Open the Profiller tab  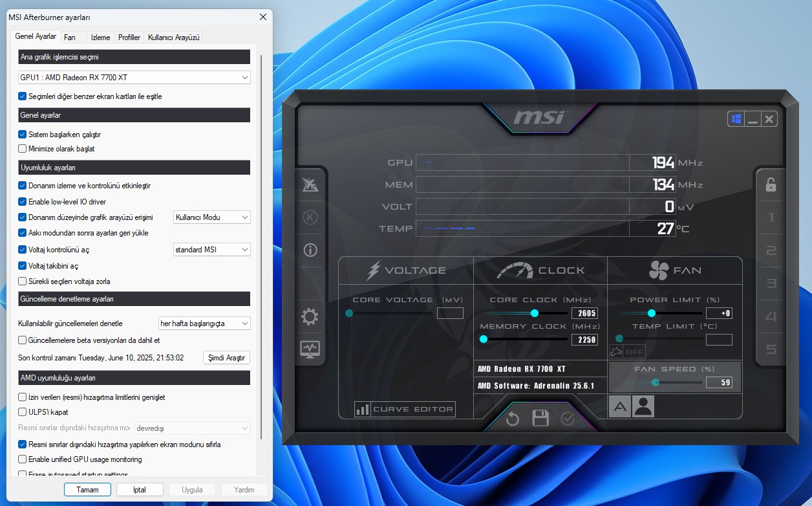coord(129,38)
